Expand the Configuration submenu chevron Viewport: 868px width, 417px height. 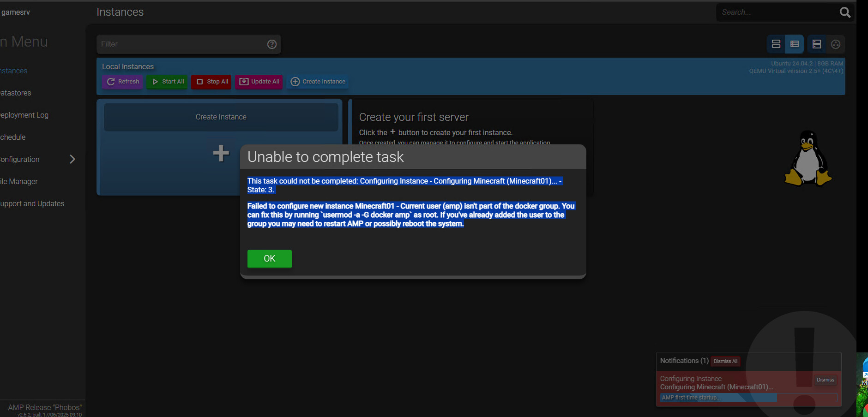click(72, 160)
